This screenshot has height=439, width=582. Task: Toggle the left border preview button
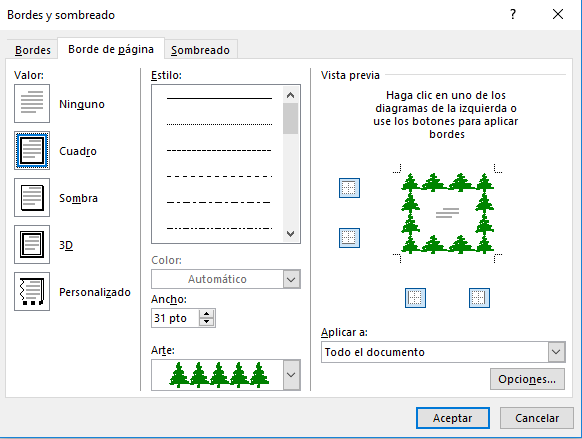[x=415, y=298]
